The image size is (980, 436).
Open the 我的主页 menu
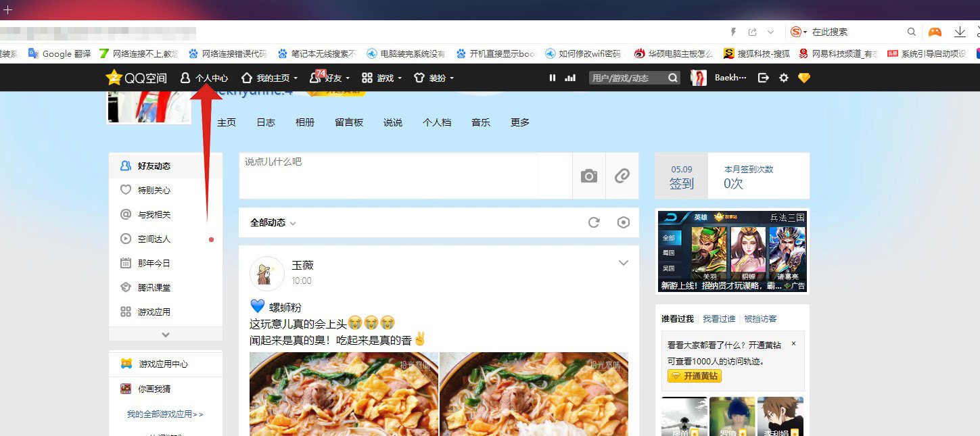tap(269, 78)
